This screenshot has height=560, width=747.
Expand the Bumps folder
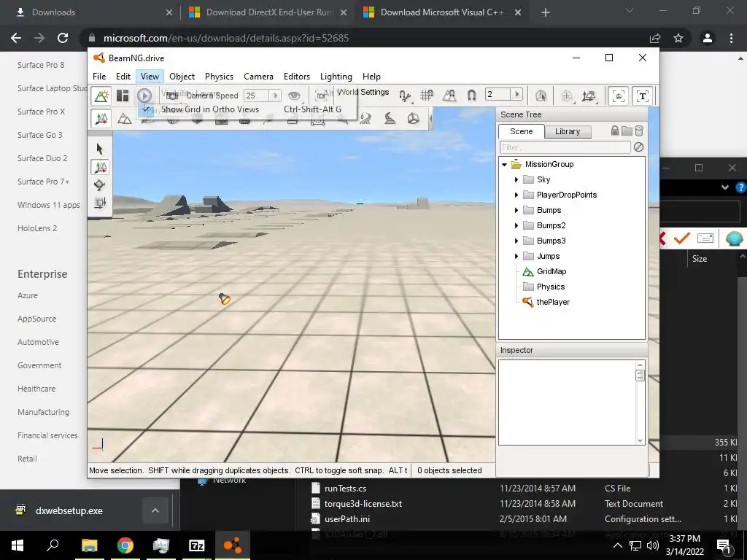516,210
